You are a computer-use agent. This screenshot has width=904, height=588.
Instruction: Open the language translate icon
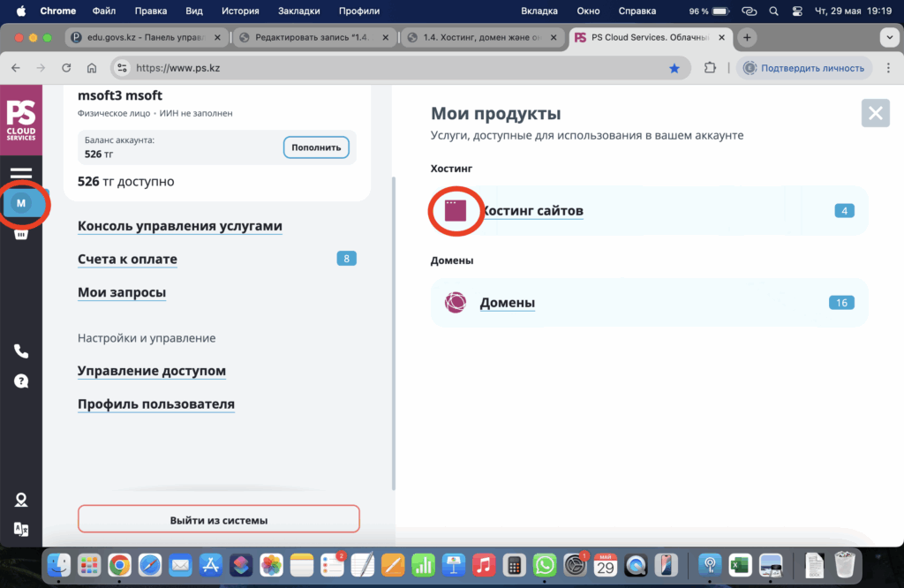21,529
